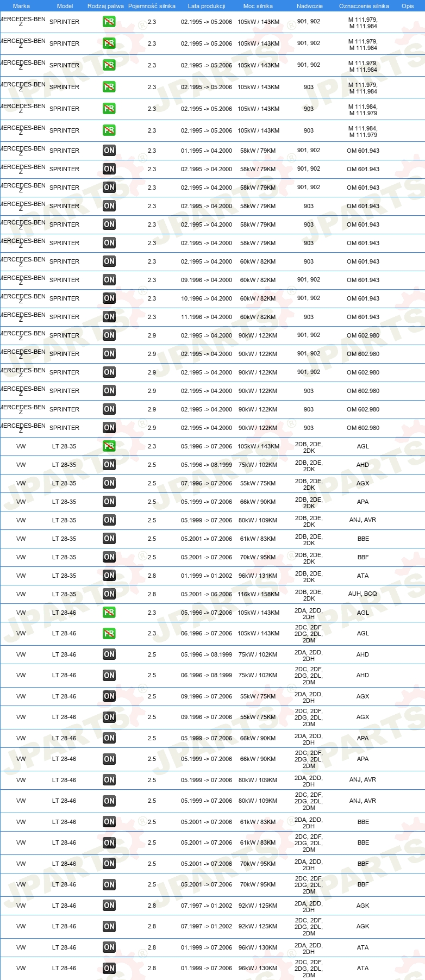Click the '09.1996 -> 04.2000' production years cell
The width and height of the screenshot is (425, 980).
207,280
